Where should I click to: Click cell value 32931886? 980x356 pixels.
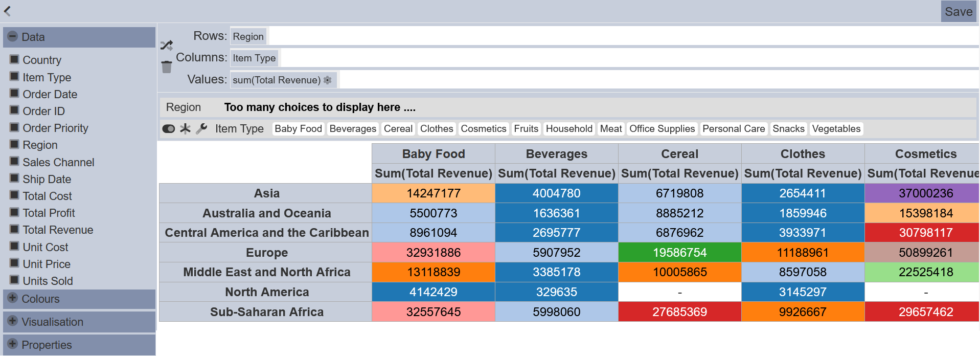[x=434, y=253]
